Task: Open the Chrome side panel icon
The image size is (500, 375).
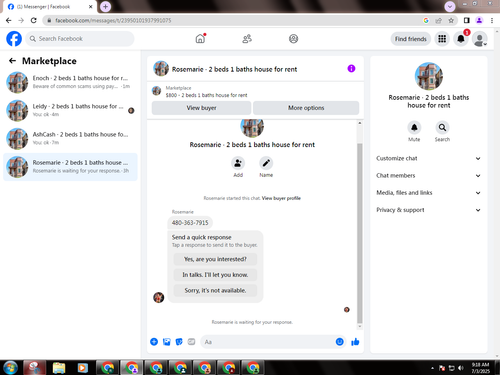Action: (467, 20)
